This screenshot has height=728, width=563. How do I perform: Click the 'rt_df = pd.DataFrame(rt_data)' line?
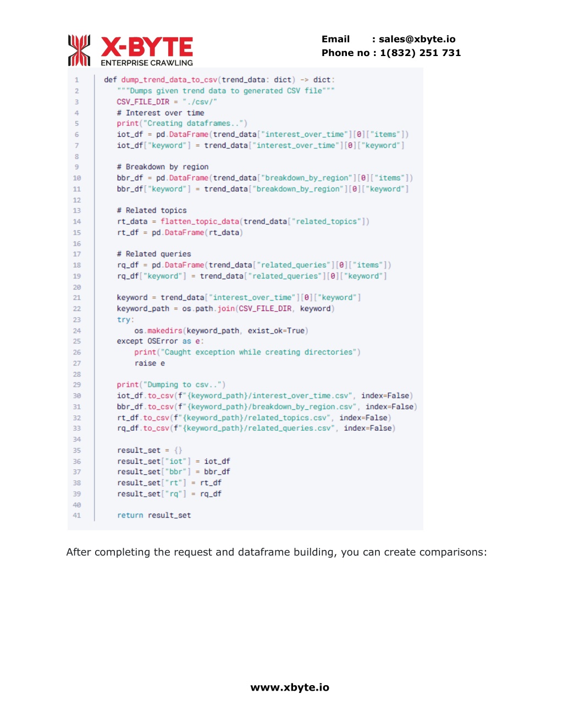coord(180,232)
